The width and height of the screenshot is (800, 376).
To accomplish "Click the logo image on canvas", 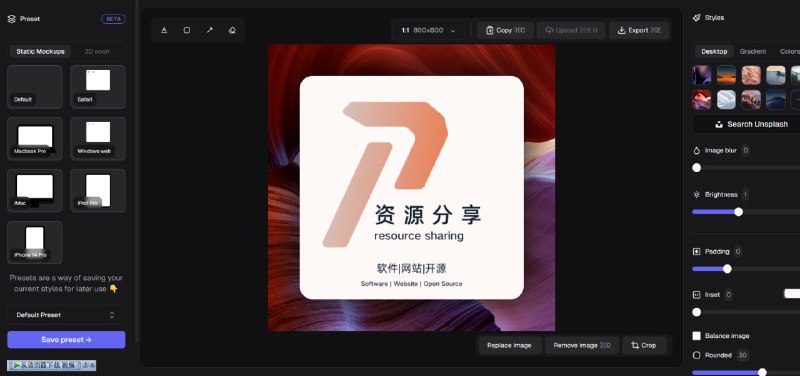I will [412, 187].
